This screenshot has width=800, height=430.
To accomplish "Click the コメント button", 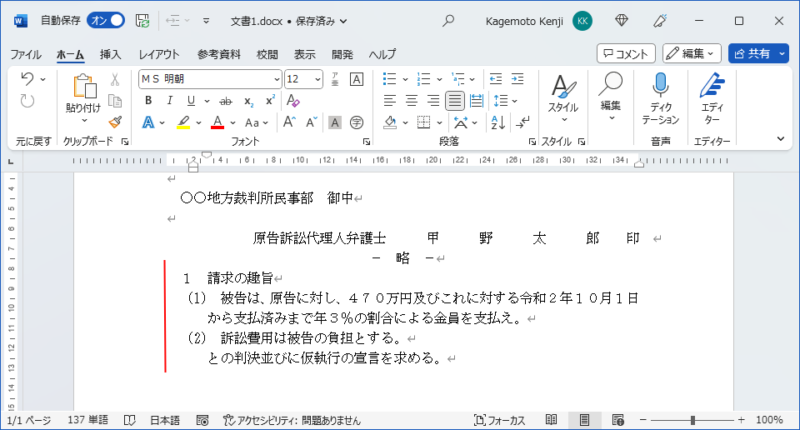I will pos(626,54).
